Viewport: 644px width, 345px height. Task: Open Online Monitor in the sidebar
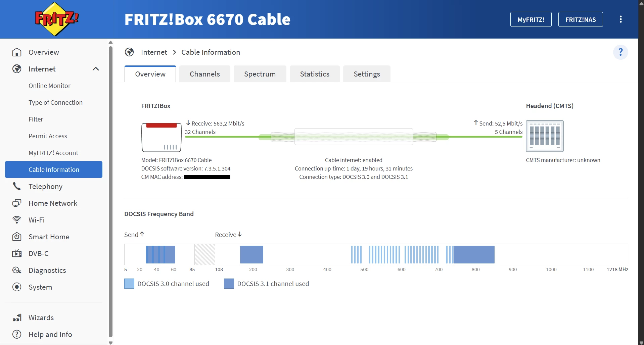[x=49, y=86]
